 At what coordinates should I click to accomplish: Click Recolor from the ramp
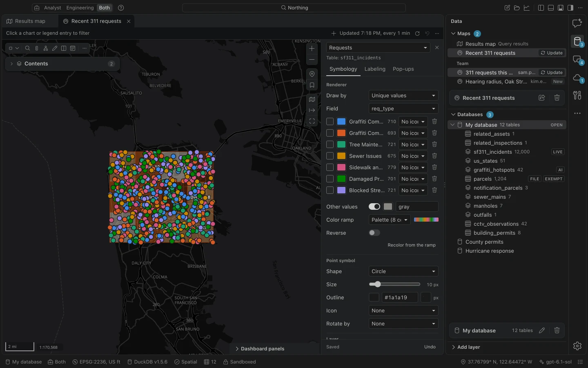[x=412, y=245]
